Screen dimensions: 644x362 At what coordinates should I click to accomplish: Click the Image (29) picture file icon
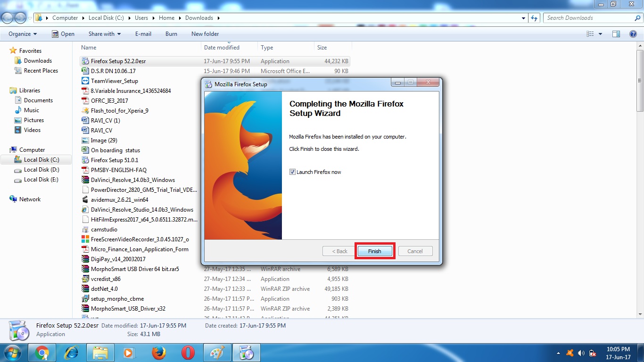(x=85, y=140)
